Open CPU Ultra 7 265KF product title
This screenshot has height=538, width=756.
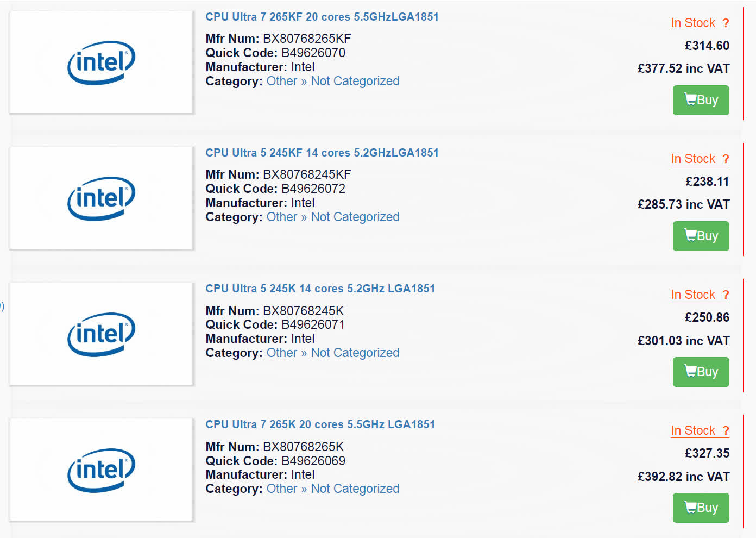tap(322, 17)
